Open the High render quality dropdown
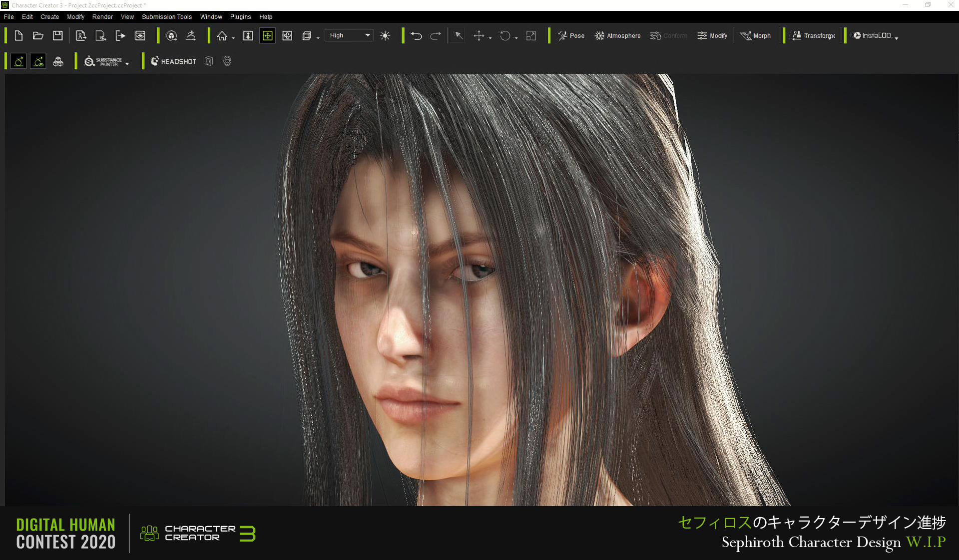Image resolution: width=959 pixels, height=560 pixels. coord(349,35)
